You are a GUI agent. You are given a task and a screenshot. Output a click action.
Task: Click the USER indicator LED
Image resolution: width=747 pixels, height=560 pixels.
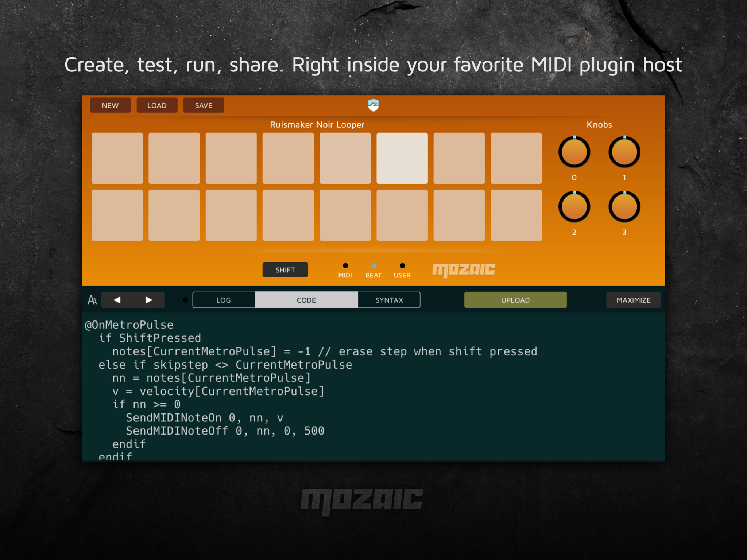pos(402,265)
